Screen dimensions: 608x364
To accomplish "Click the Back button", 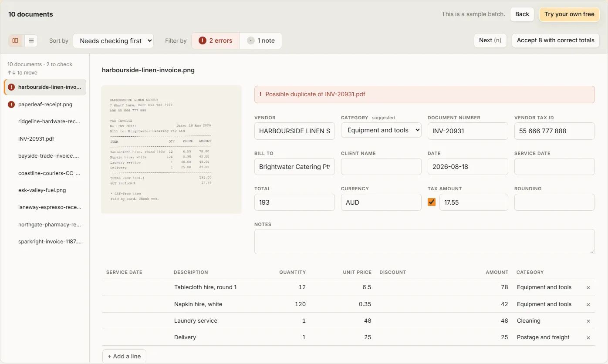I will 522,14.
